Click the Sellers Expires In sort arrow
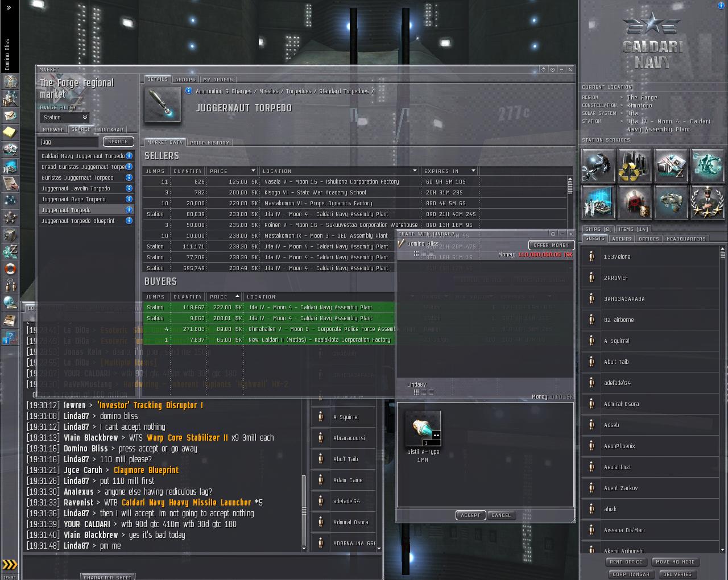The image size is (728, 580). 473,171
